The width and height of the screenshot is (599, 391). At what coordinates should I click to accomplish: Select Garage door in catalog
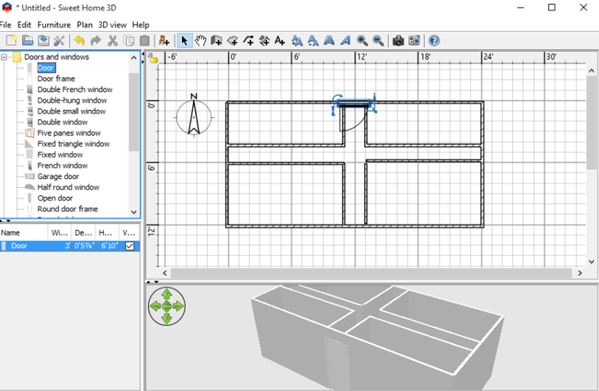[x=58, y=176]
